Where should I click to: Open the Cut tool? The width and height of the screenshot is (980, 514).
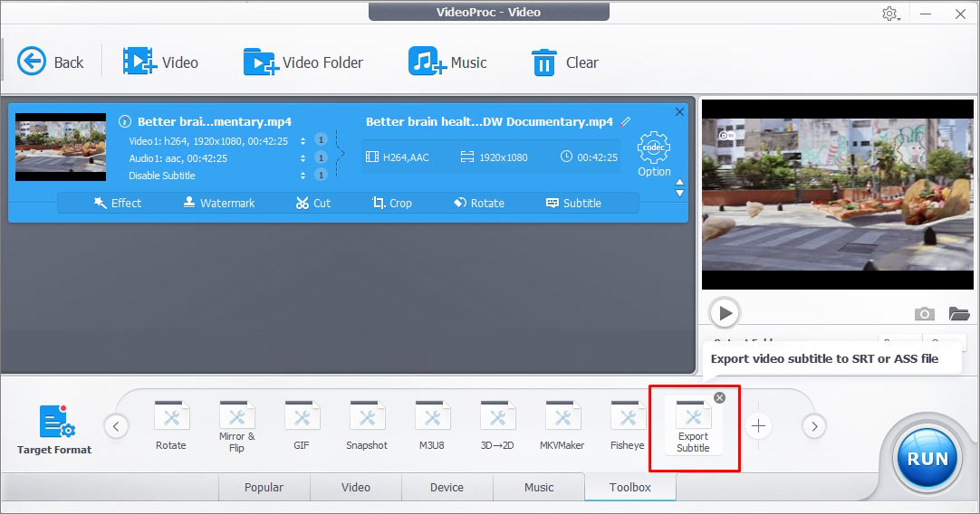tap(313, 203)
